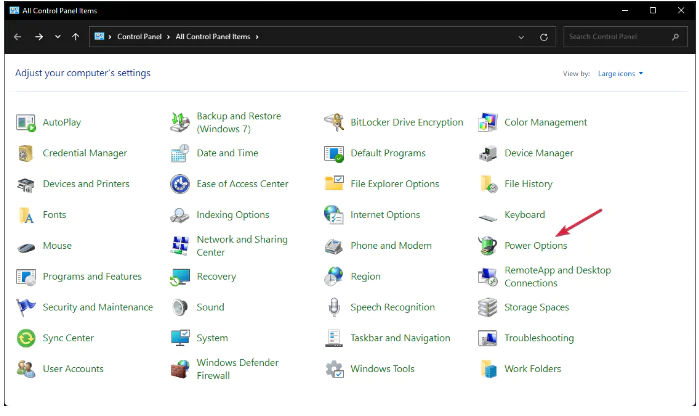This screenshot has height=416, width=699.
Task: Click the search magnifier icon
Action: tap(676, 37)
